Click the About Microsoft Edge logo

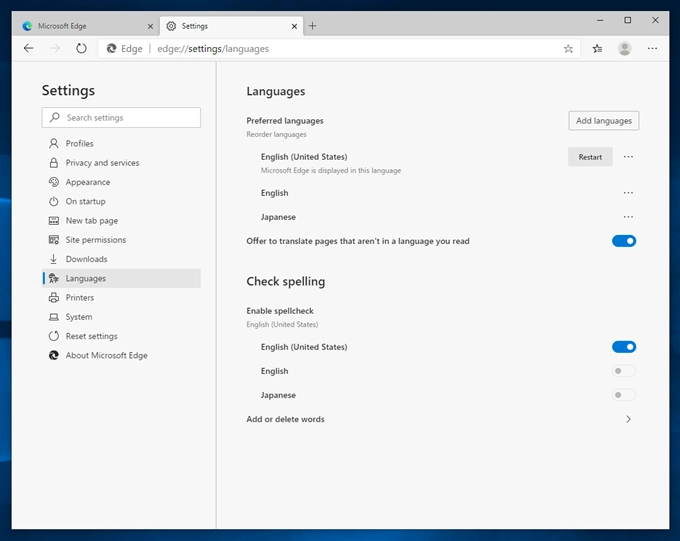click(53, 355)
